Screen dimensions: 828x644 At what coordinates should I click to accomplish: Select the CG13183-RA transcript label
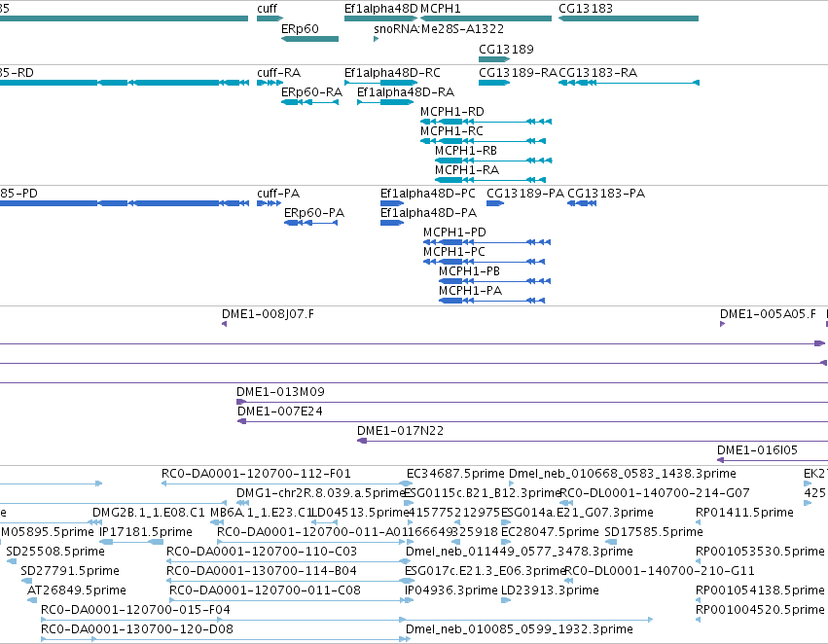coord(597,73)
